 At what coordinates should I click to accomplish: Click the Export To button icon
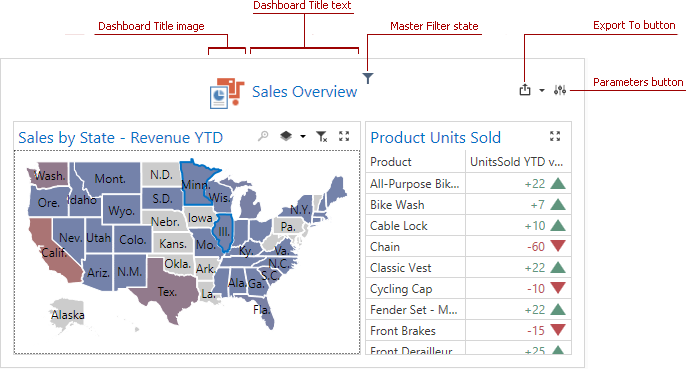pyautogui.click(x=525, y=90)
